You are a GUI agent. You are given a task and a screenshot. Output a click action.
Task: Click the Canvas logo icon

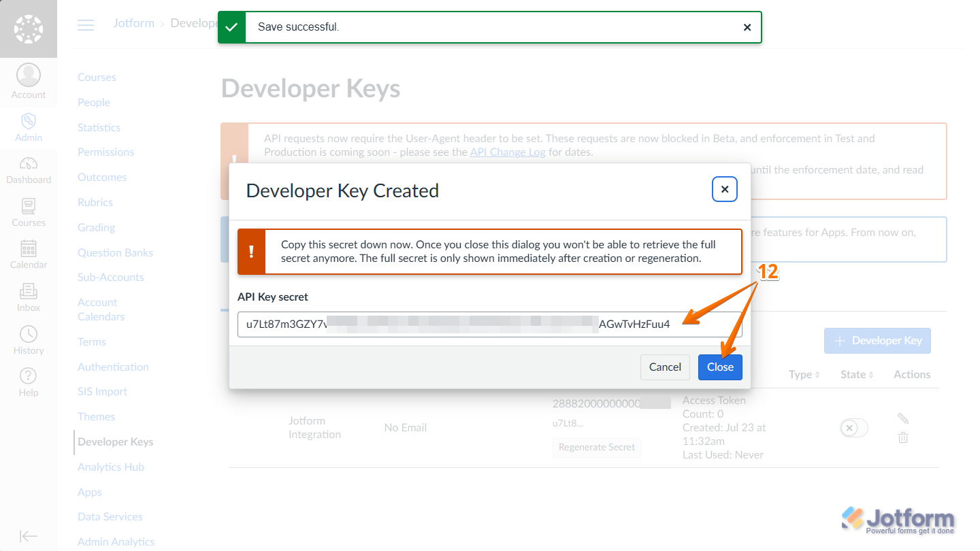tap(29, 29)
